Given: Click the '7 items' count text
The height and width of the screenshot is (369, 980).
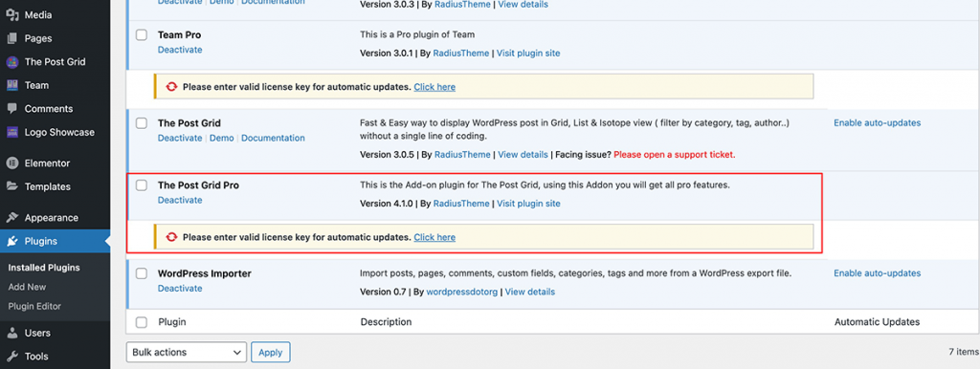Looking at the screenshot, I should point(964,352).
